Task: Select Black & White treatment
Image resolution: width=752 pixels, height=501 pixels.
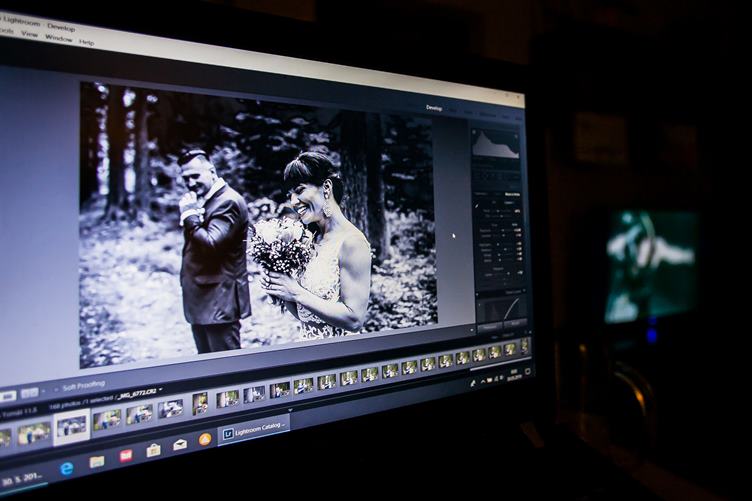Action: [512, 194]
